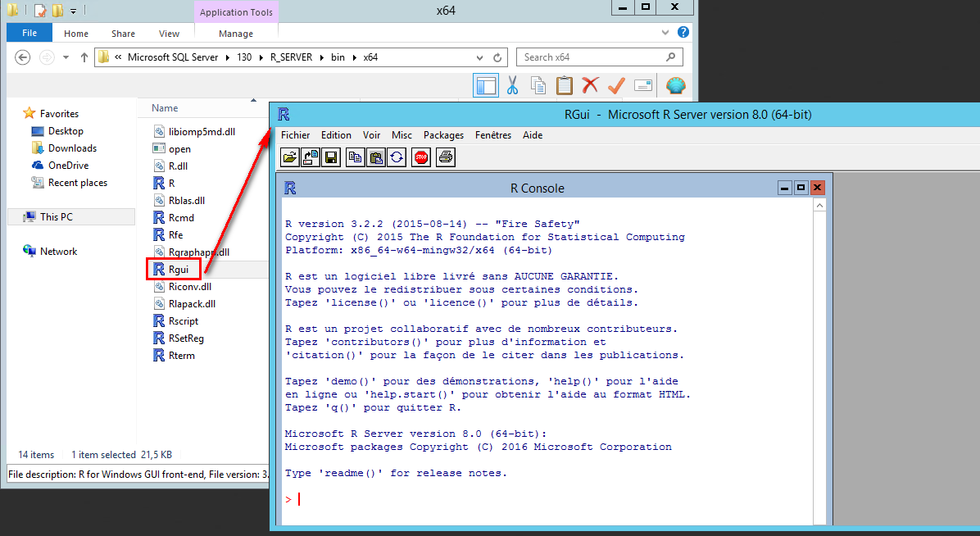
Task: Select Network in the navigation pane
Action: point(58,252)
